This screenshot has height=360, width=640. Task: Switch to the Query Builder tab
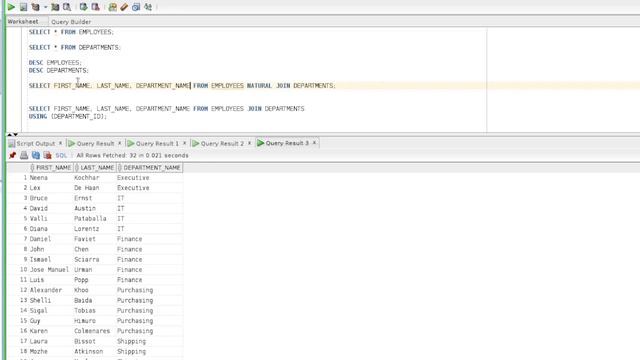71,22
